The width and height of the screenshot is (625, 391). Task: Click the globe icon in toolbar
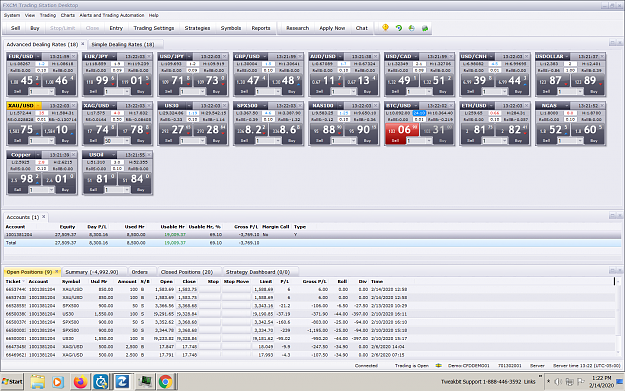point(412,28)
